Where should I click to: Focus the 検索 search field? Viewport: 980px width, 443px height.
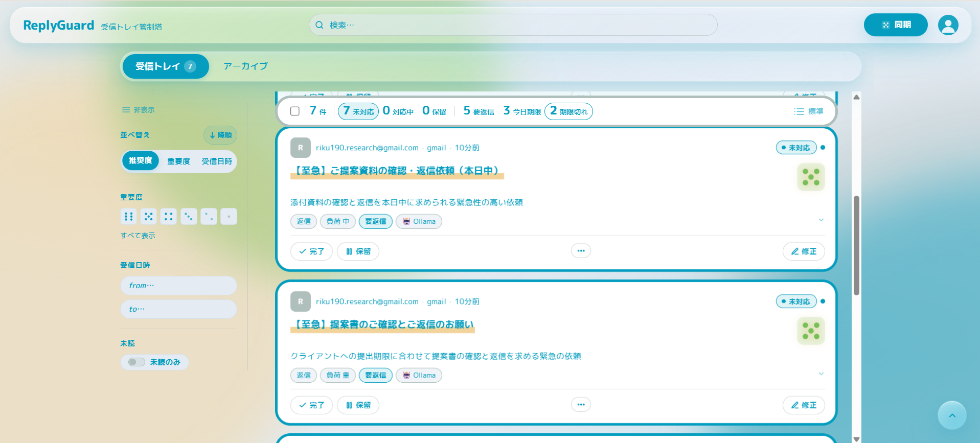[x=513, y=25]
